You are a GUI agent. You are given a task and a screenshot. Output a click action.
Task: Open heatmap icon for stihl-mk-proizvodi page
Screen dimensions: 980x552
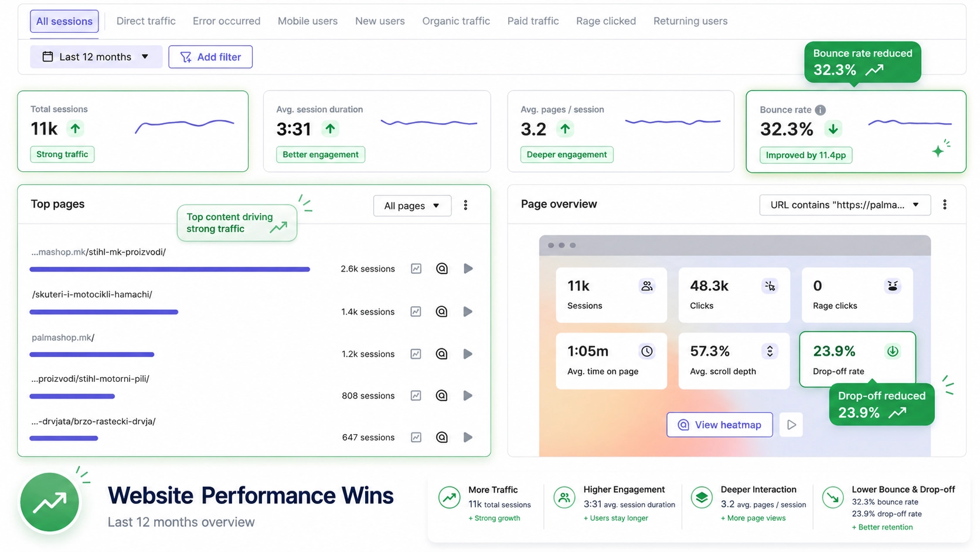pos(442,269)
